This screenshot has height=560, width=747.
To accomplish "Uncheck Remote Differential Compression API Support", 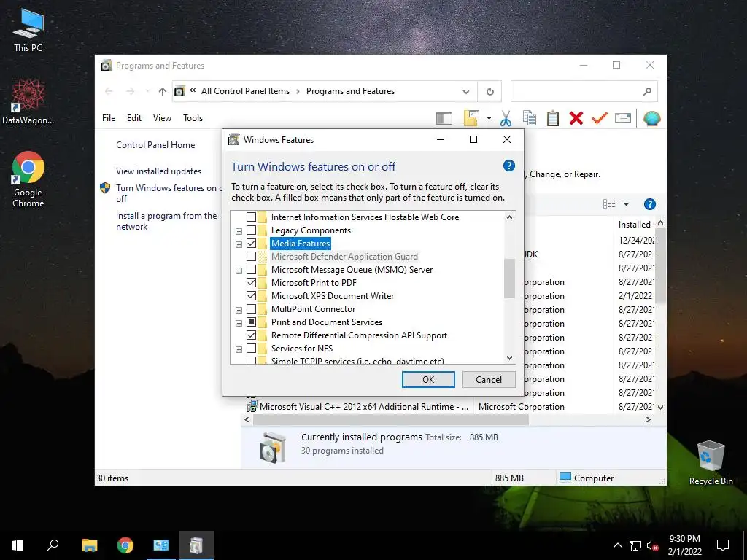I will [x=251, y=335].
